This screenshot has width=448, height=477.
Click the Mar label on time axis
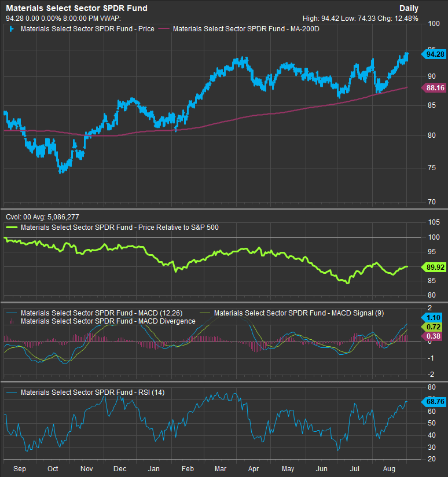click(x=220, y=469)
